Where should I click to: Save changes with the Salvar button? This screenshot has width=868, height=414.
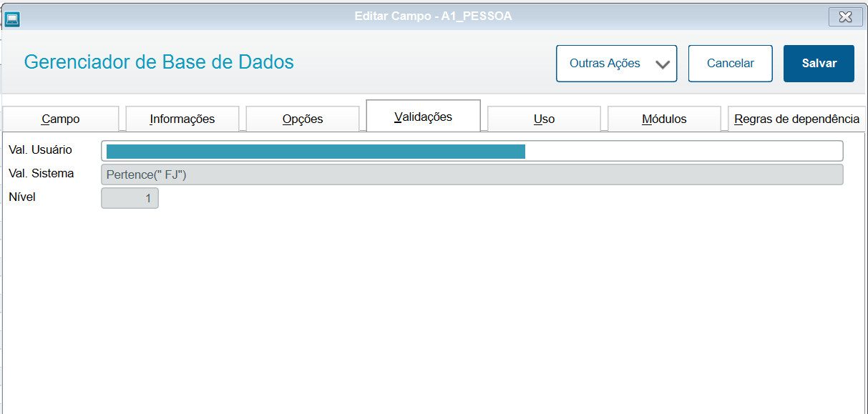(x=819, y=64)
